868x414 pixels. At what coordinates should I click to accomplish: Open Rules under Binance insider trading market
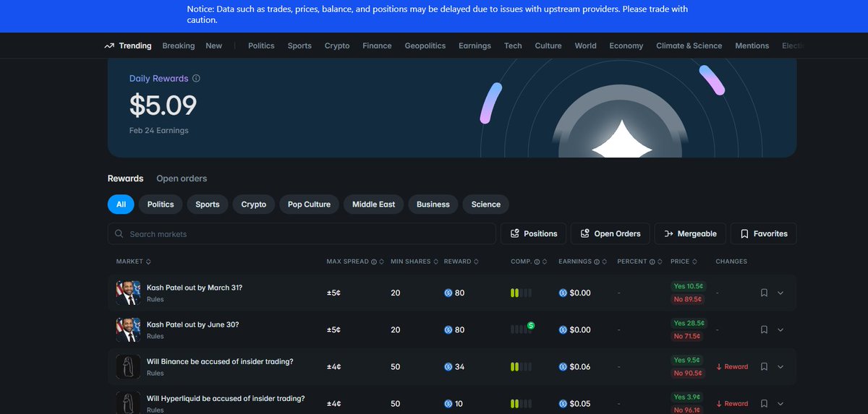[x=155, y=374]
